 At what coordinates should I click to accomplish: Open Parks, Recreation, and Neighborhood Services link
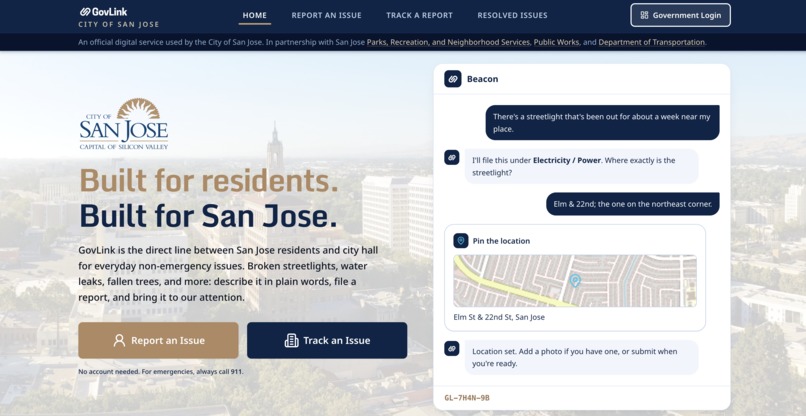coord(448,42)
